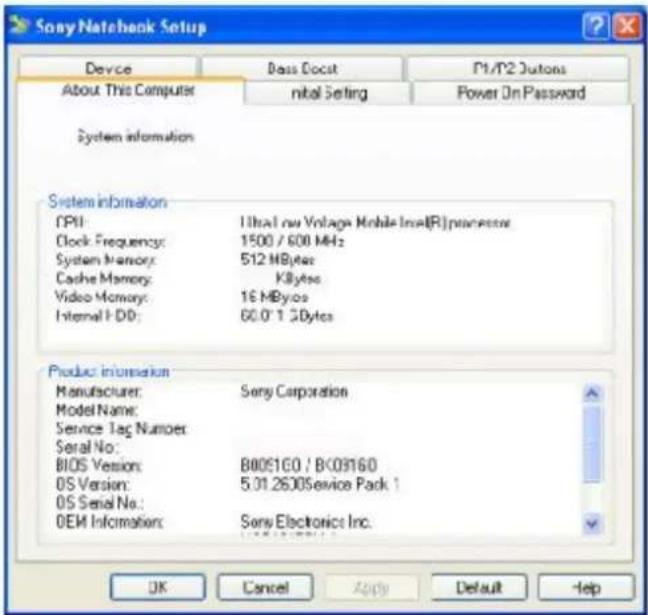Click the Product information scrollbar thumb
The width and height of the screenshot is (648, 615).
pos(592,443)
